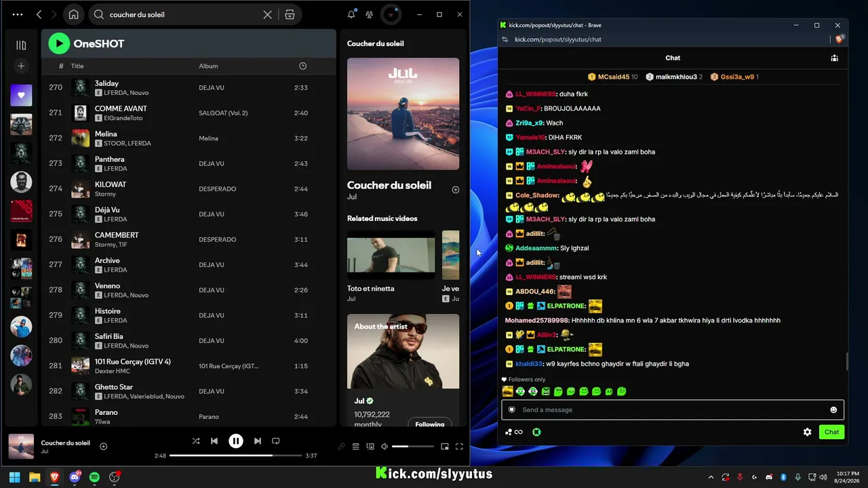Sort tracks by duration clock icon
The width and height of the screenshot is (868, 488).
pos(302,66)
